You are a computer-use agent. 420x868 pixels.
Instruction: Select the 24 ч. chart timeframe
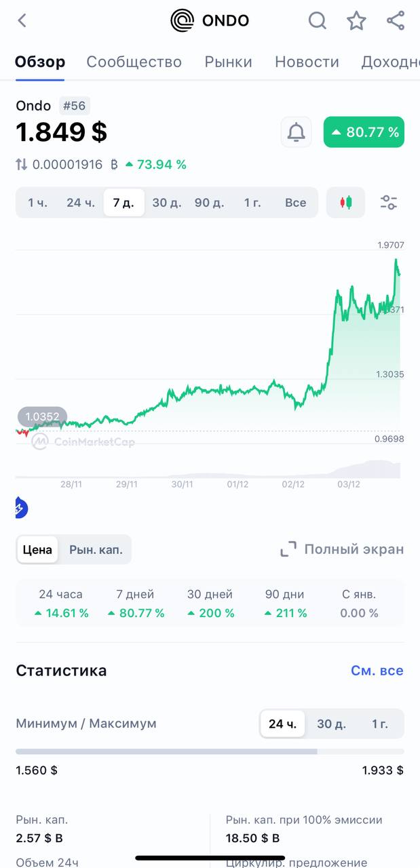tap(80, 202)
